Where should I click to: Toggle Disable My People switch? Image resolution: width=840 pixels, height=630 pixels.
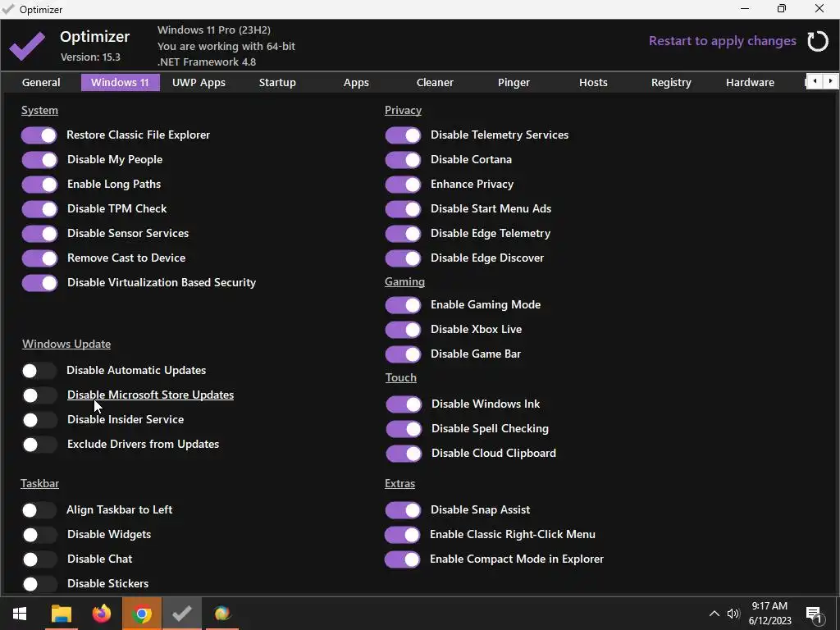click(x=39, y=160)
